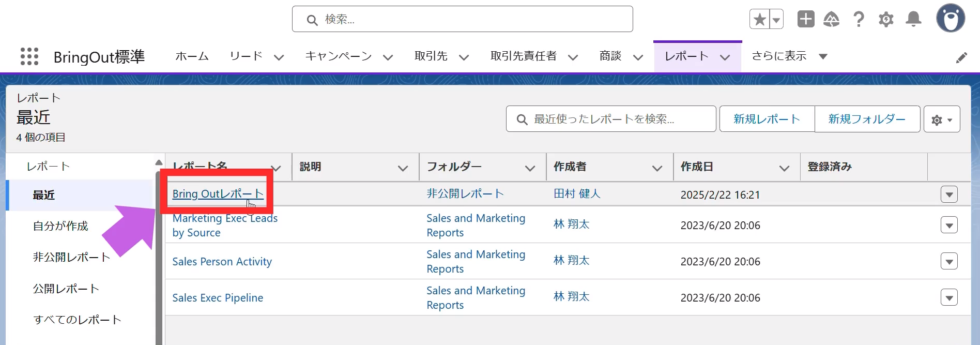Select 非公開レポート in the sidebar

click(x=71, y=257)
